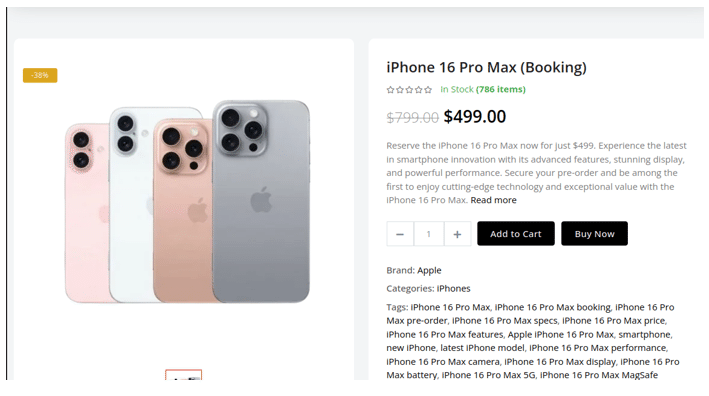
Task: Open the 'iPhone 16 Pro Max booking' tag
Action: [x=553, y=307]
